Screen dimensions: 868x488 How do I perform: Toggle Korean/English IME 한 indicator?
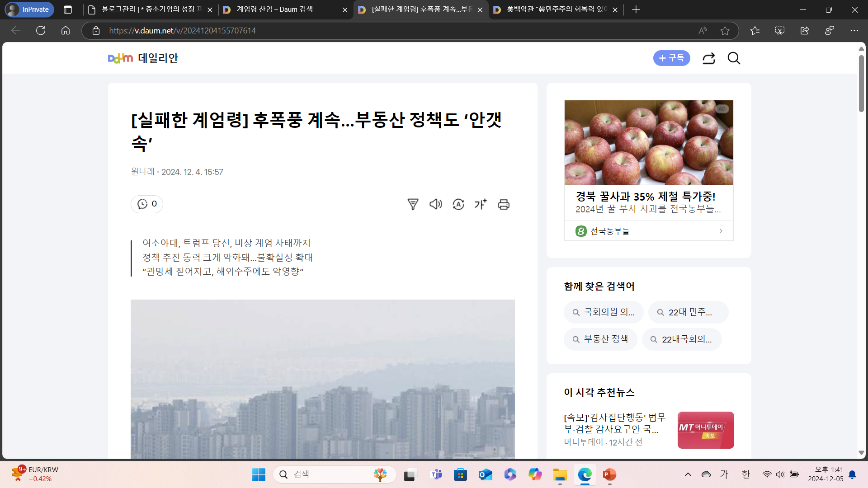[x=745, y=474]
